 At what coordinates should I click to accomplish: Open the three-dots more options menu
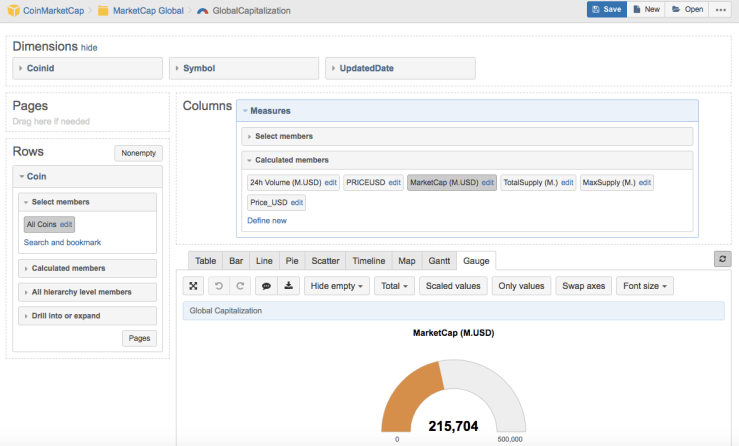pos(721,9)
